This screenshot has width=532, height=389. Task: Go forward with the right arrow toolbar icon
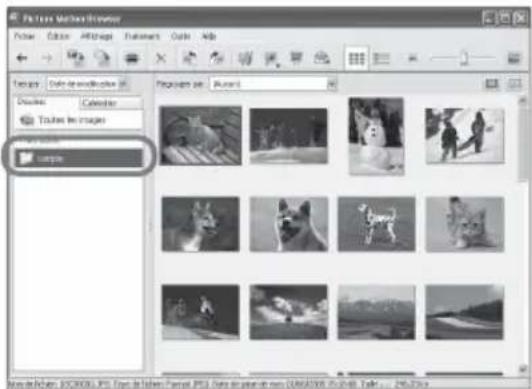[x=47, y=58]
